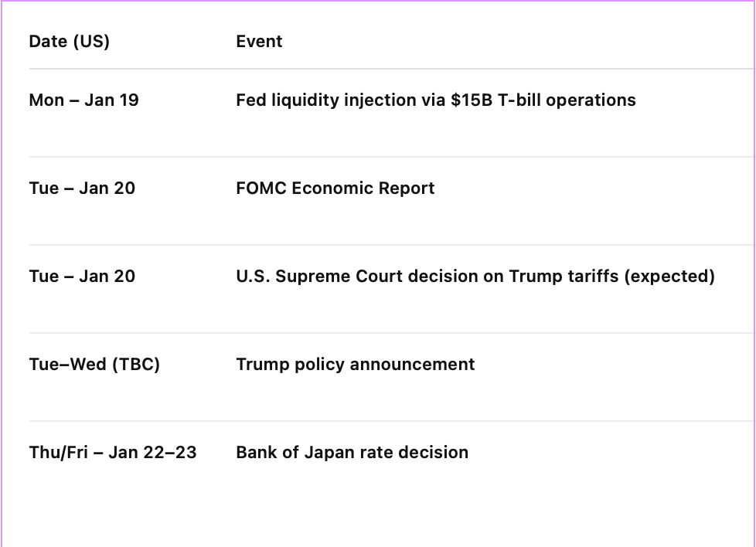
Task: Click the "Jan 22–23" date range text
Action: click(152, 453)
